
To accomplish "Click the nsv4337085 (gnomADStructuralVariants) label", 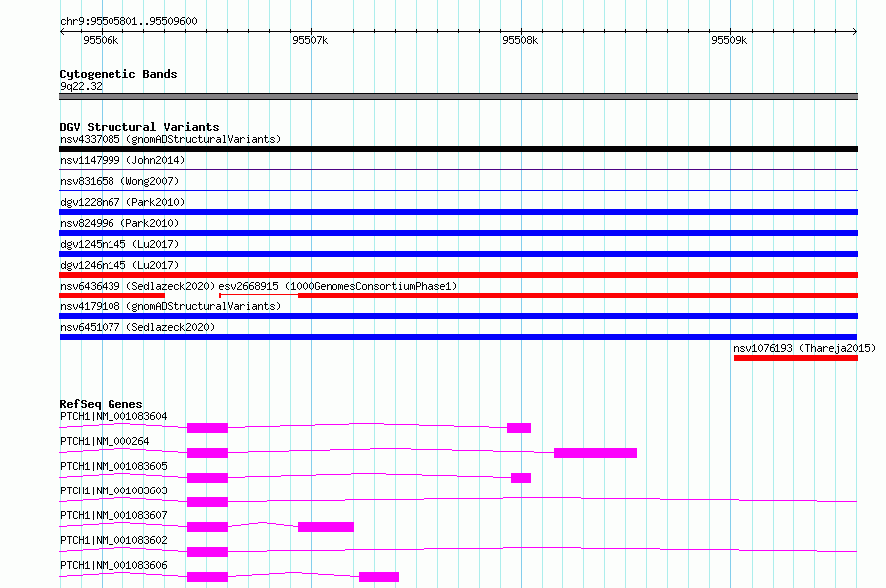I will pos(170,139).
